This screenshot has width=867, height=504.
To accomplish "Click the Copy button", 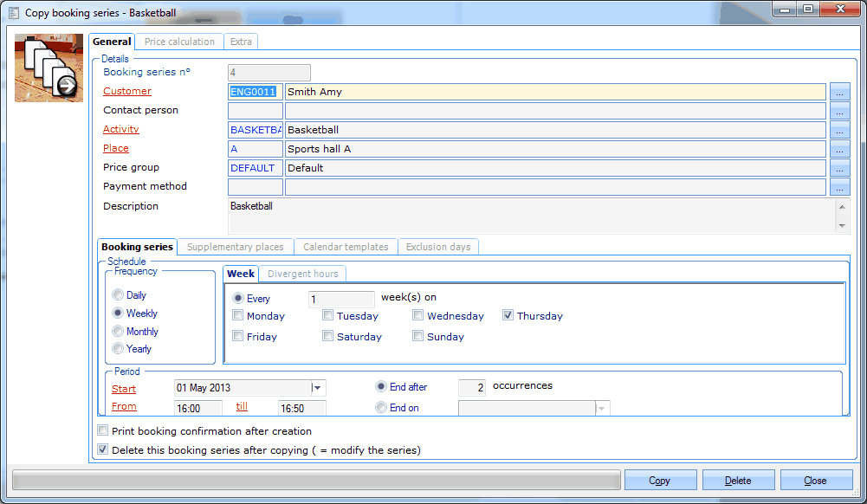I will [660, 479].
